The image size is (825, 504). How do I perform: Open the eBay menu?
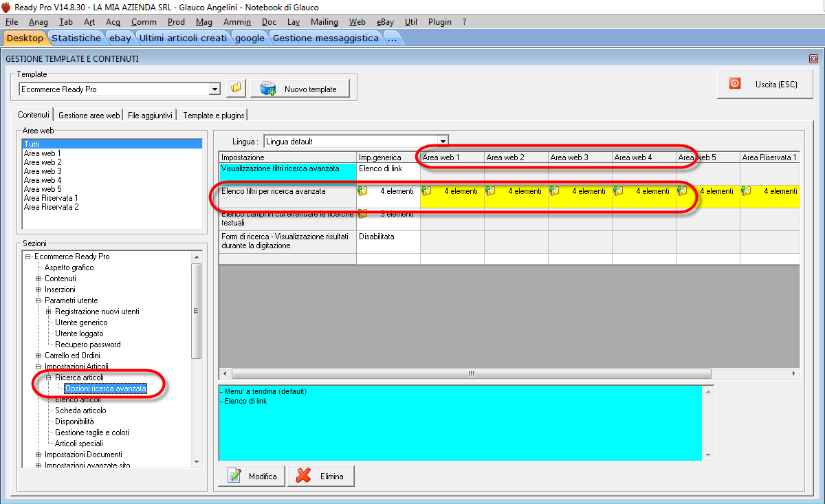(386, 22)
